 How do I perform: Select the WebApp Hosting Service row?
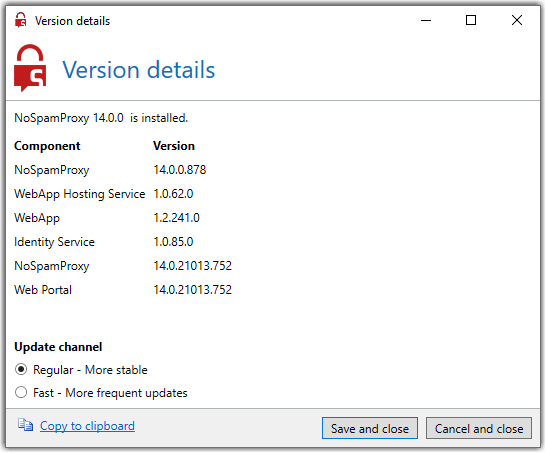(104, 194)
